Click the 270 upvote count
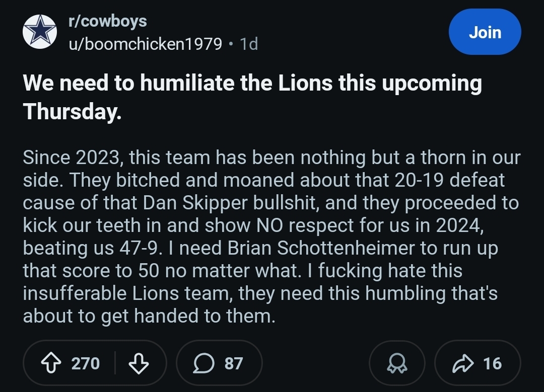 (85, 363)
